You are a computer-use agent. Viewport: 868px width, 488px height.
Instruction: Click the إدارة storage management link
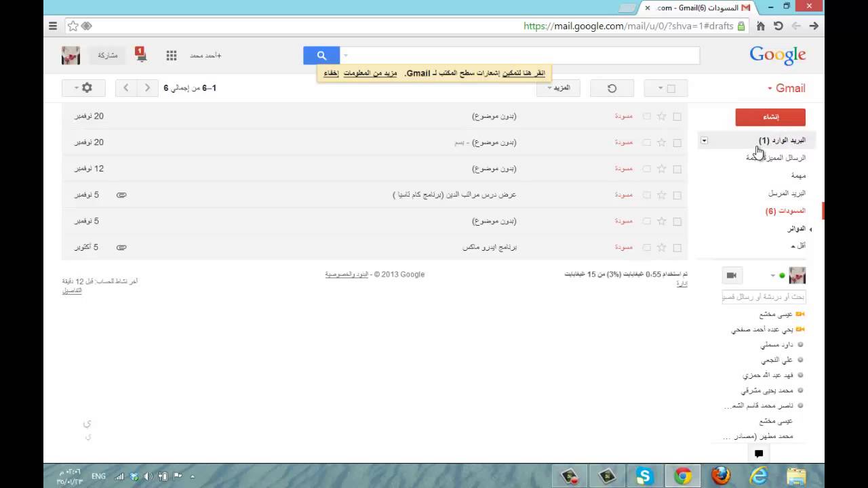(682, 283)
